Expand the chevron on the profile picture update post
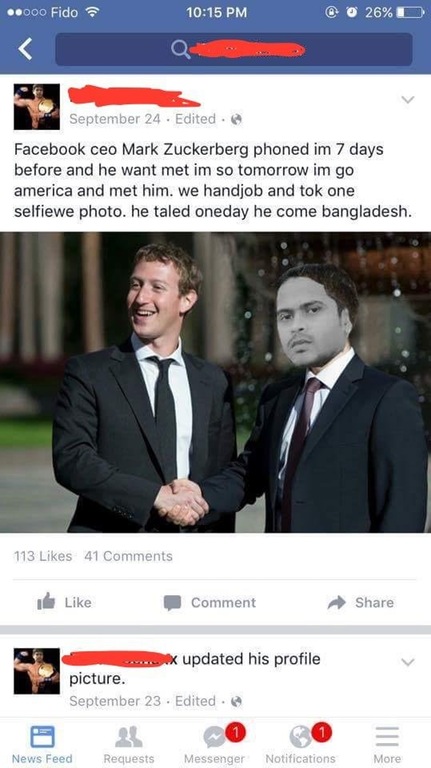The height and width of the screenshot is (768, 431). tap(407, 662)
